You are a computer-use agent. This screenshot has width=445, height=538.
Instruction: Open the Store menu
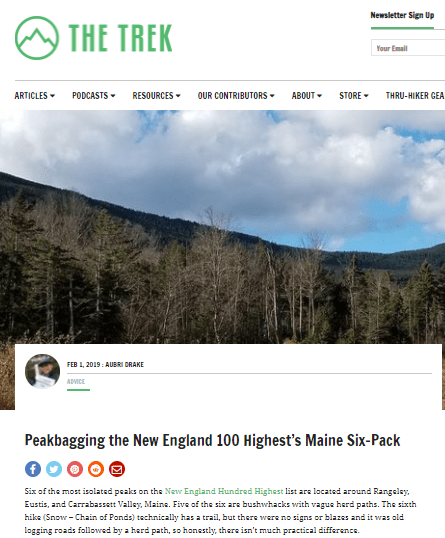tap(354, 96)
